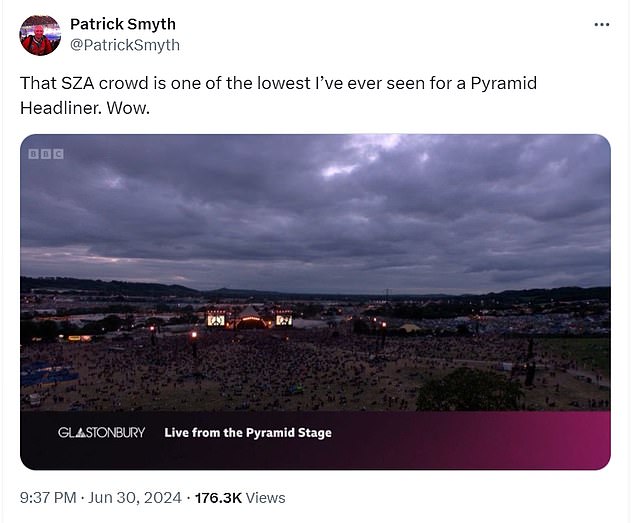
Task: Open the Patrick Smyth display name link
Action: coord(123,24)
